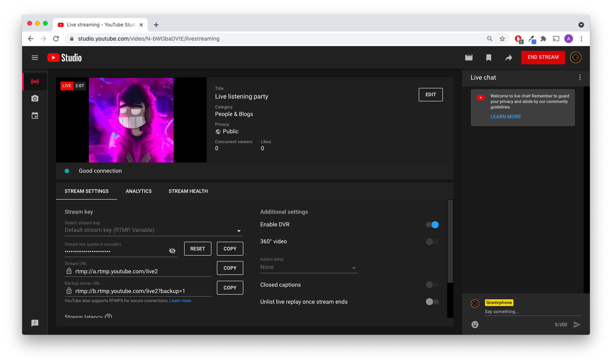Open the Webcam camera icon in sidebar
Screen dimensions: 612x364
tap(35, 98)
